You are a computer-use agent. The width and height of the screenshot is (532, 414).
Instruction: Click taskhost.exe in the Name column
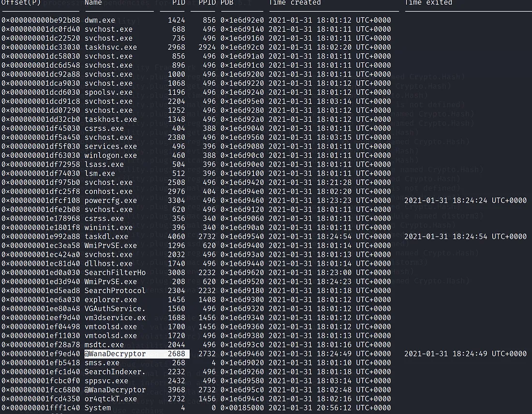click(x=111, y=119)
